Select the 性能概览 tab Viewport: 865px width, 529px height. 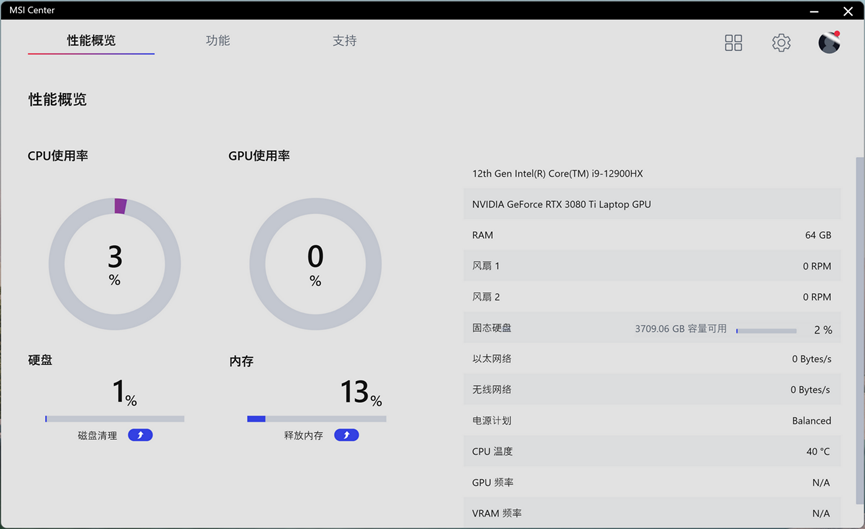[91, 41]
